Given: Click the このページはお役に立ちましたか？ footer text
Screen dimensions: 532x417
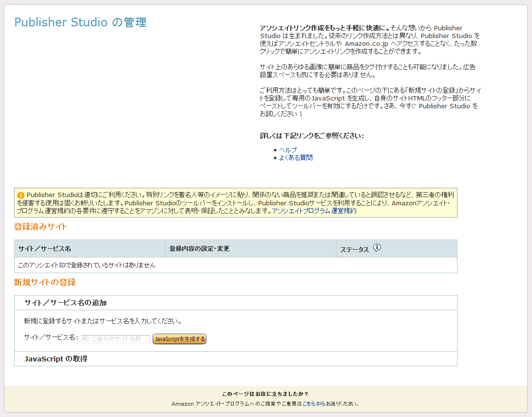Looking at the screenshot, I should click(266, 394).
